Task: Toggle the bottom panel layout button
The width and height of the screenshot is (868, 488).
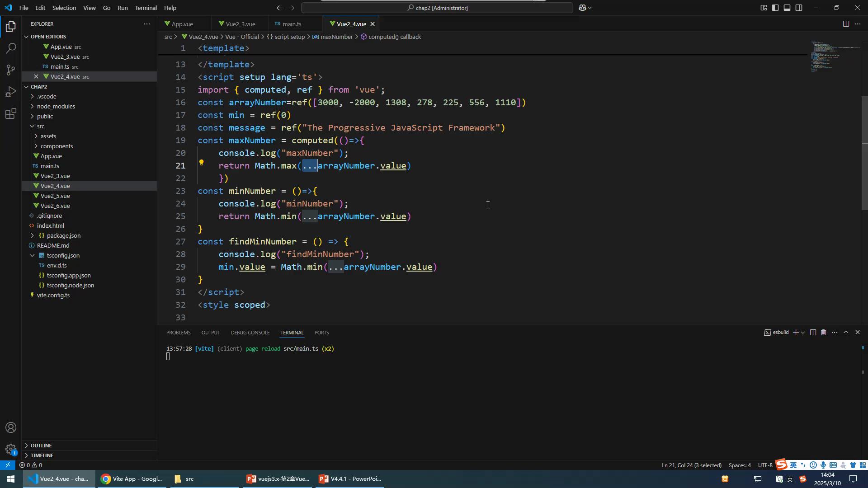Action: [787, 8]
